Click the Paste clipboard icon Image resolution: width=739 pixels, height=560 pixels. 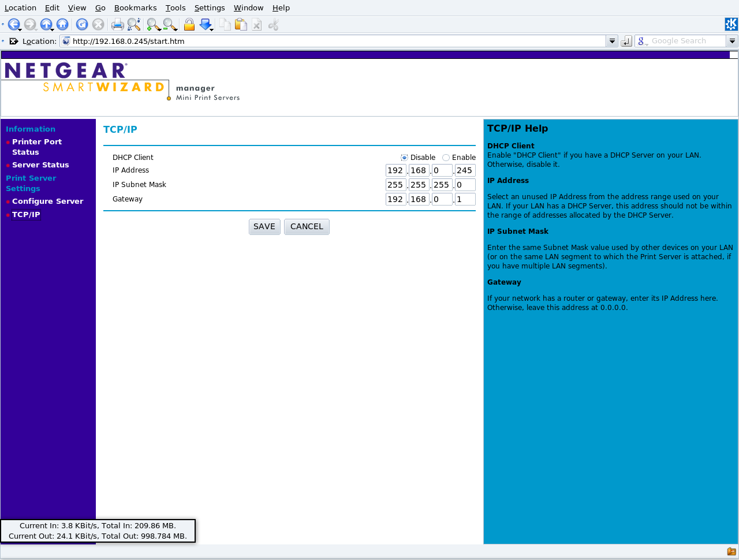pos(241,24)
